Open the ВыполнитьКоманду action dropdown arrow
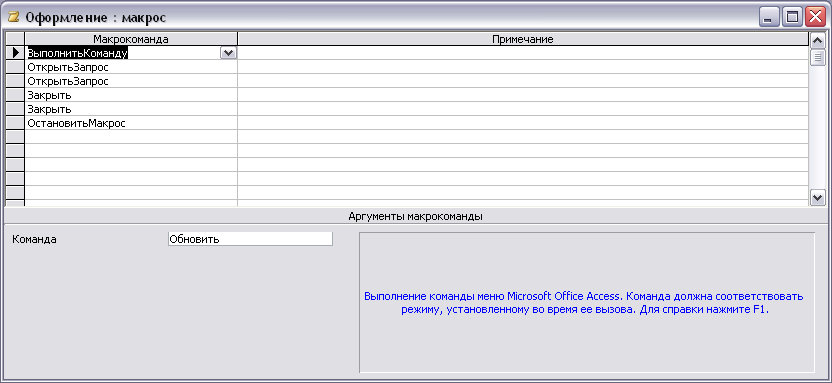The height and width of the screenshot is (383, 832). click(228, 53)
